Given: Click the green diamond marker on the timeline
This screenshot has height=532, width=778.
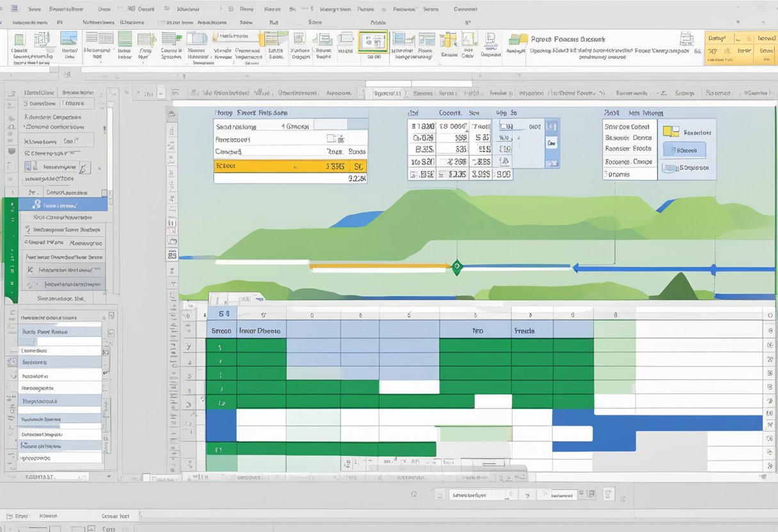Looking at the screenshot, I should pos(456,267).
